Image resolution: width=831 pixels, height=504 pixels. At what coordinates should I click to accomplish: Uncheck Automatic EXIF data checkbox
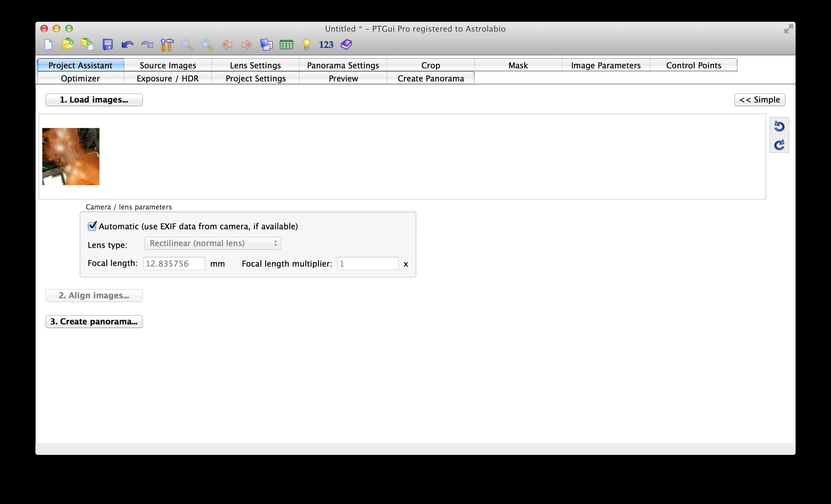click(x=92, y=226)
